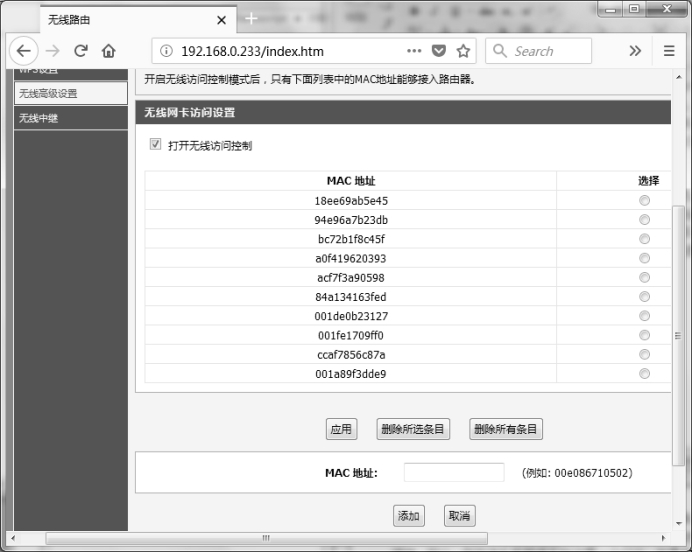Open the browser home page
Image resolution: width=692 pixels, height=552 pixels.
pyautogui.click(x=109, y=51)
